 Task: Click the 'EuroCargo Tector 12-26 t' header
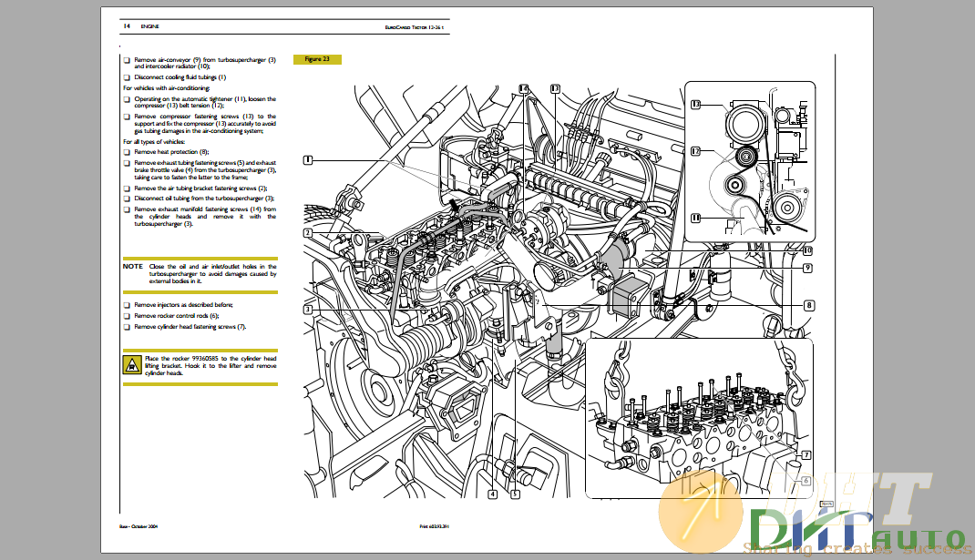tap(414, 28)
